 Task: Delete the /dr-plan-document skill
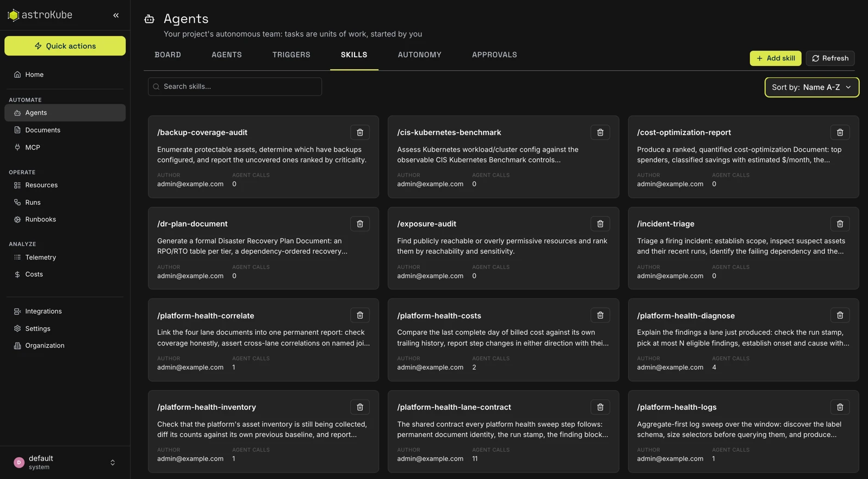click(x=360, y=224)
